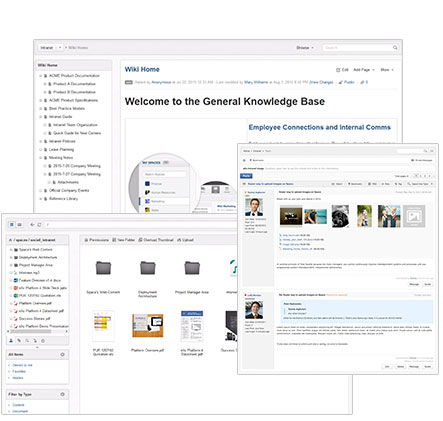Image resolution: width=443 pixels, height=421 pixels.
Task: Click the magnifier icon in wiki search box
Action: [x=395, y=48]
